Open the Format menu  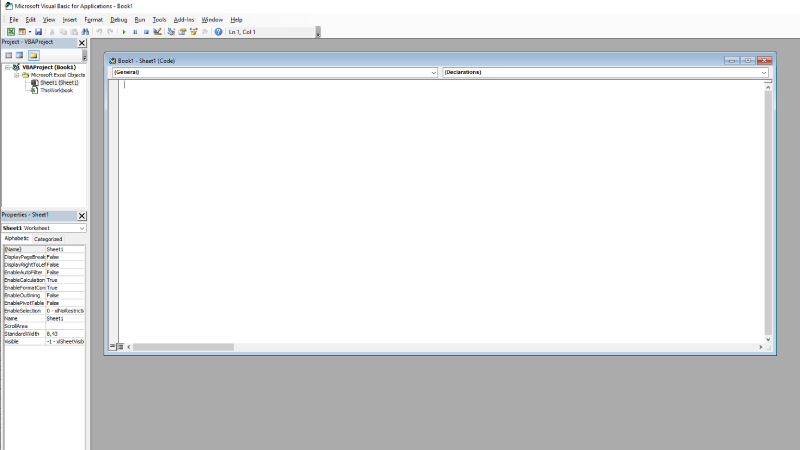[x=93, y=19]
